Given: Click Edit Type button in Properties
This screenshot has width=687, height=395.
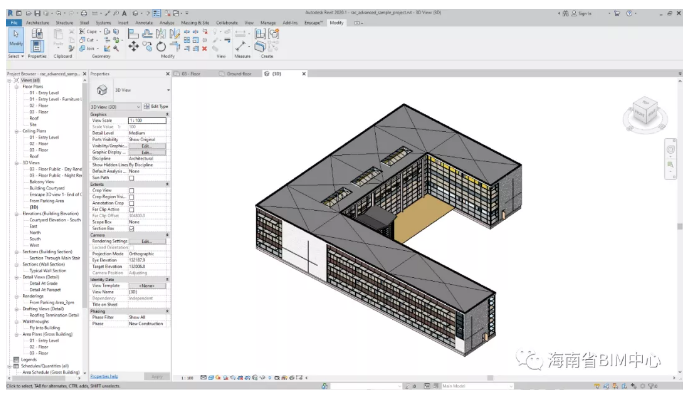Looking at the screenshot, I should tap(156, 106).
